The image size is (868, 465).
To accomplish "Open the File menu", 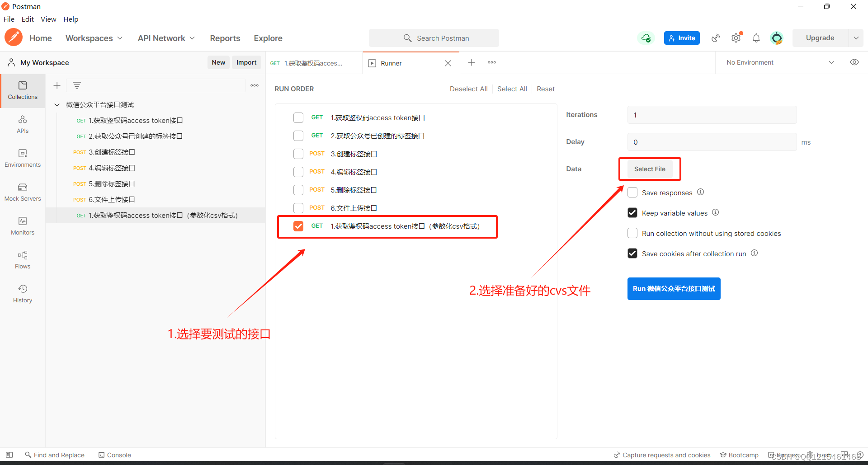I will (x=9, y=19).
